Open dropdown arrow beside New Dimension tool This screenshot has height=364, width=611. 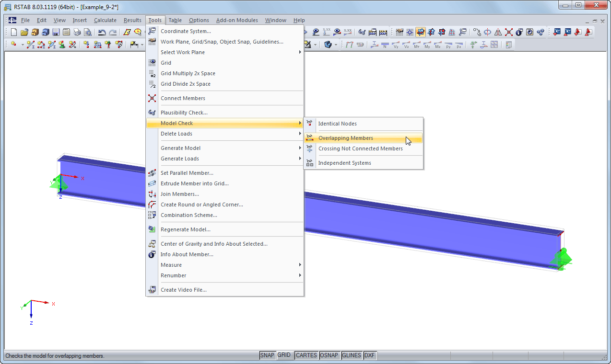142,45
